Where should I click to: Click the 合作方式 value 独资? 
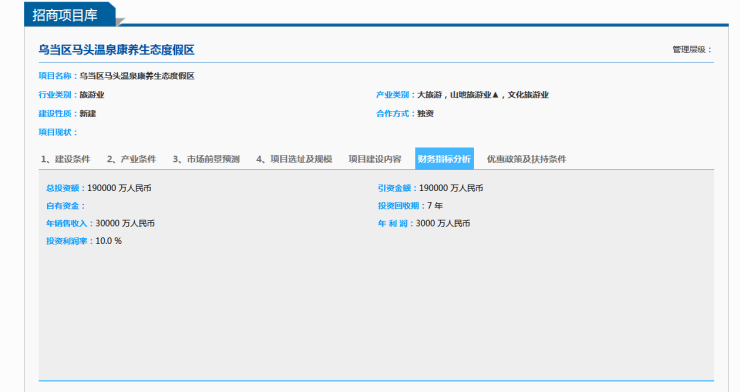click(x=425, y=114)
